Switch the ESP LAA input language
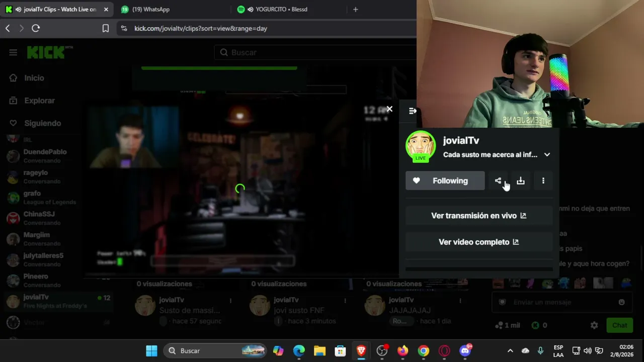 (558, 351)
